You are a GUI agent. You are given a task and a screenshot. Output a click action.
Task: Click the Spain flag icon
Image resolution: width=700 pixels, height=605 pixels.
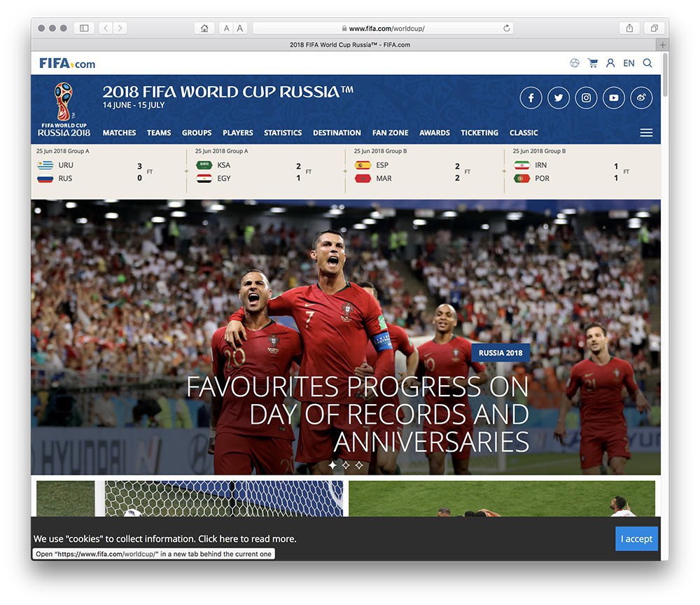363,165
